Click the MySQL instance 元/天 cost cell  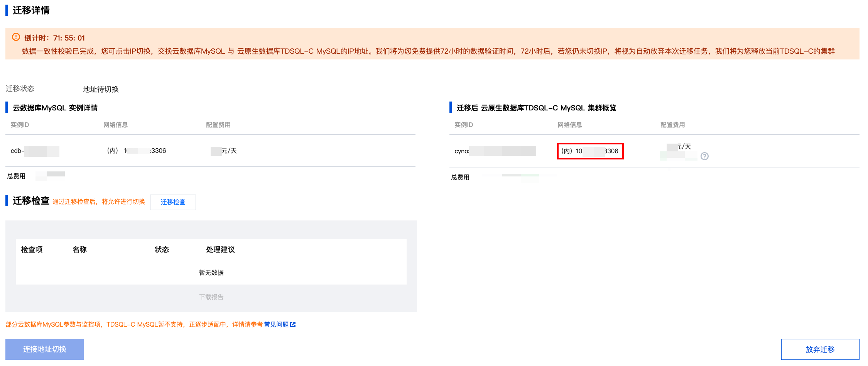[x=224, y=151]
